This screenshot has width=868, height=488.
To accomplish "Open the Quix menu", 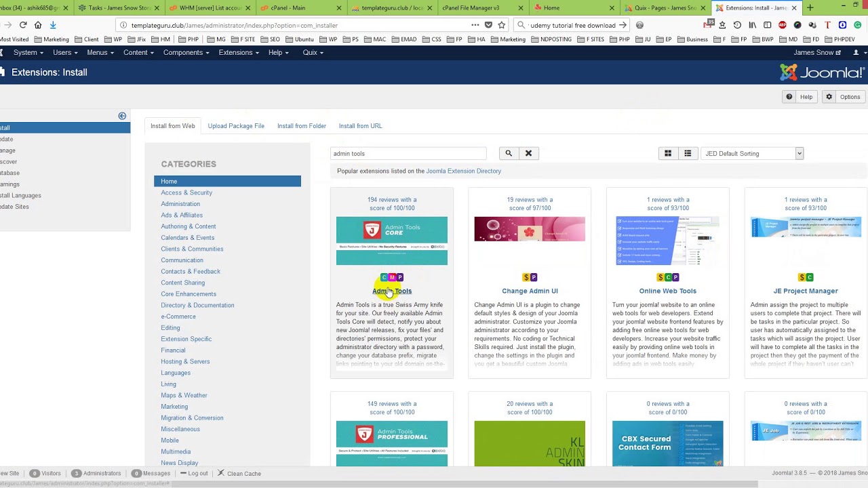I will 313,52.
